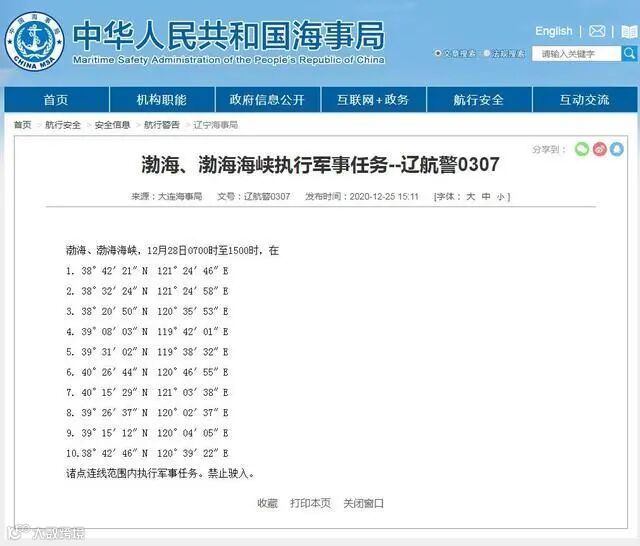Open the book icon in header
Screen dimensions: 640x546
click(x=629, y=31)
